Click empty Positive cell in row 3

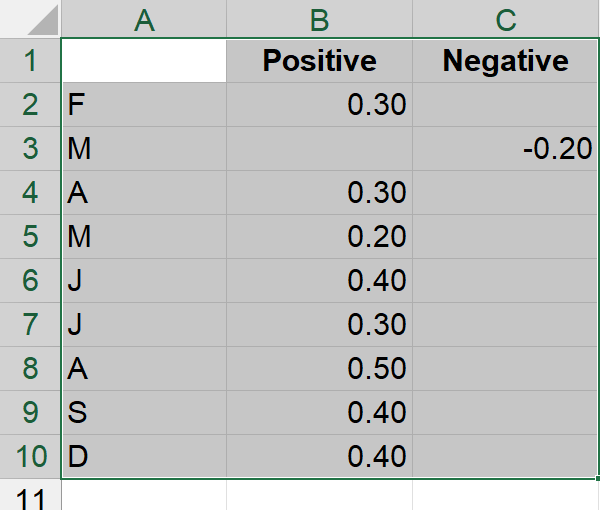pos(319,149)
